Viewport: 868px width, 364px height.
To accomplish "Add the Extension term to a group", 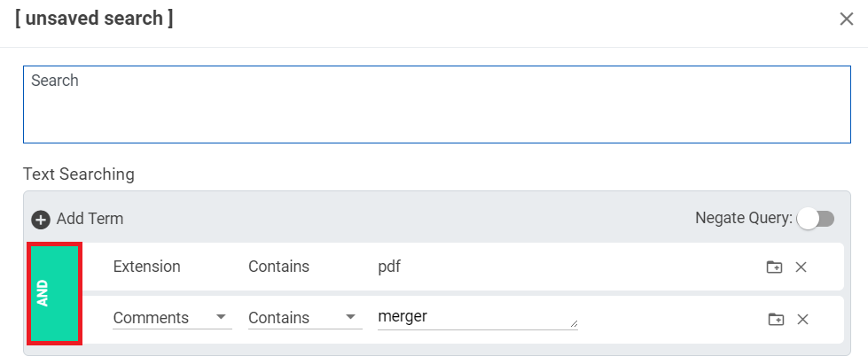I will pyautogui.click(x=774, y=267).
